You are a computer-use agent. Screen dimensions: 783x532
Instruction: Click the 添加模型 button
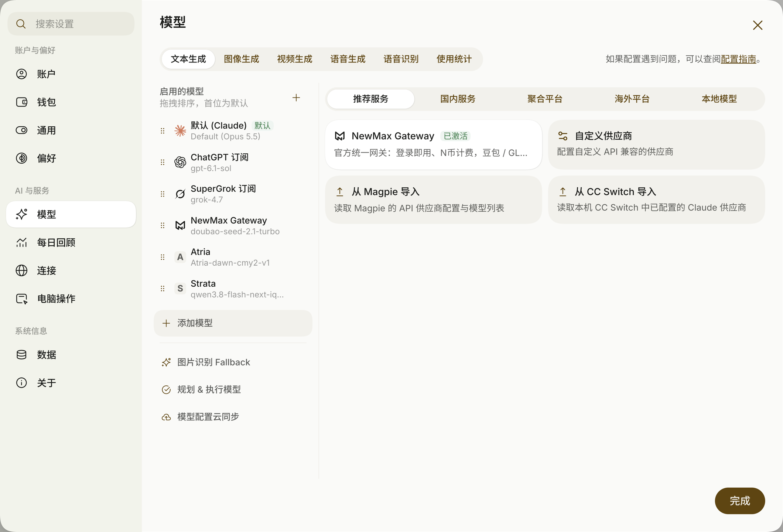[x=233, y=323]
